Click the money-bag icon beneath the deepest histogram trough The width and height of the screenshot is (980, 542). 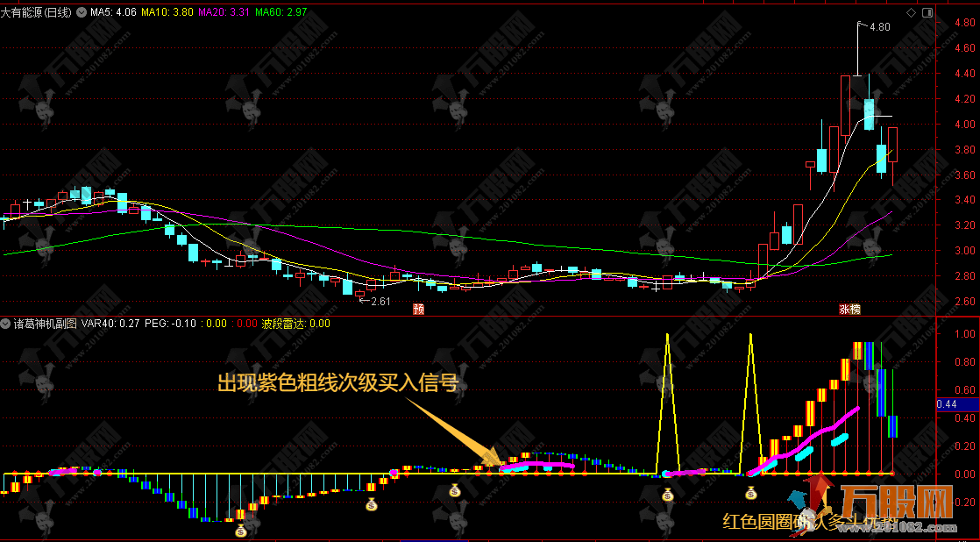coord(241,531)
